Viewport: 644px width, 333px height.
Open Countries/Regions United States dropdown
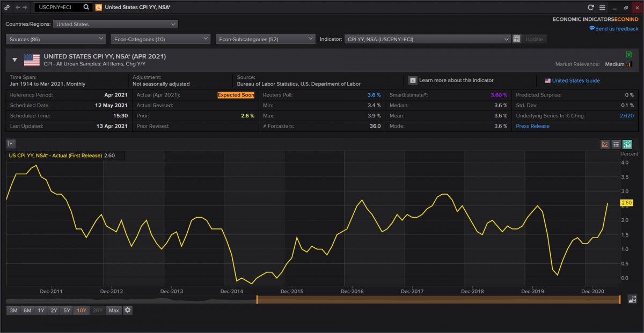(x=115, y=24)
